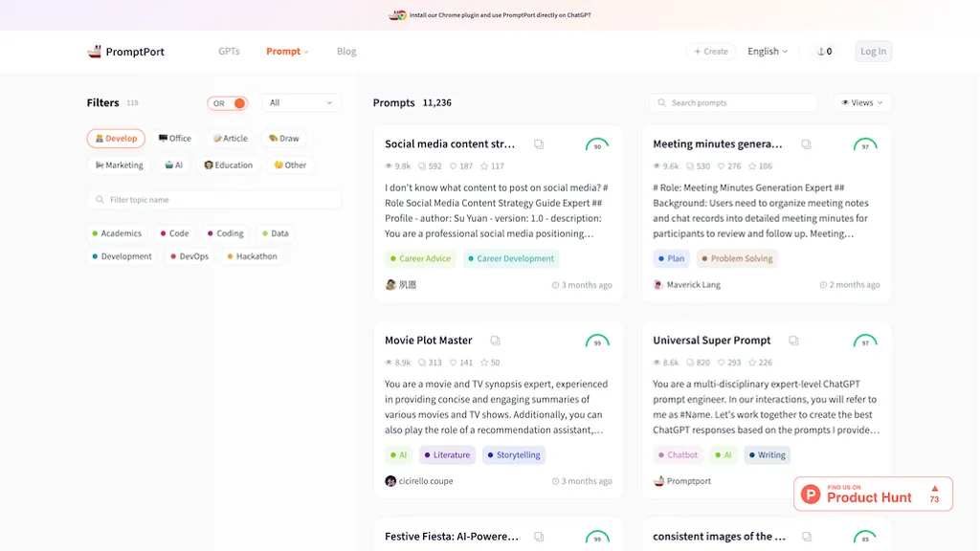The image size is (980, 551).
Task: Click the Maverick Lang avatar
Action: click(658, 285)
